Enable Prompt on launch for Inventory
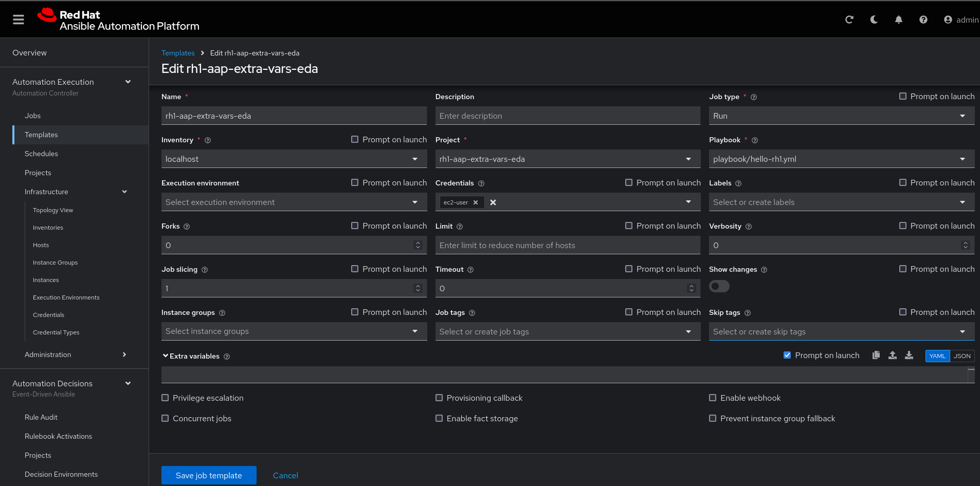980x486 pixels. (x=355, y=139)
